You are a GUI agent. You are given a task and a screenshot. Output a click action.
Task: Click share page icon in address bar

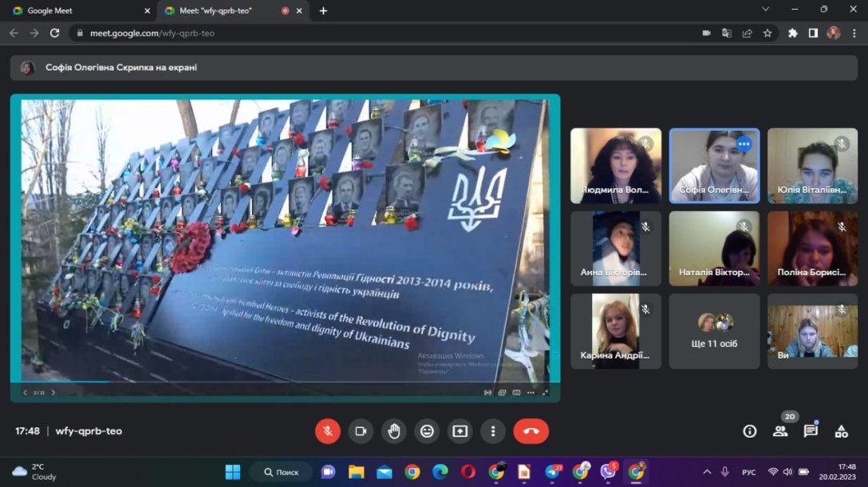tap(748, 33)
